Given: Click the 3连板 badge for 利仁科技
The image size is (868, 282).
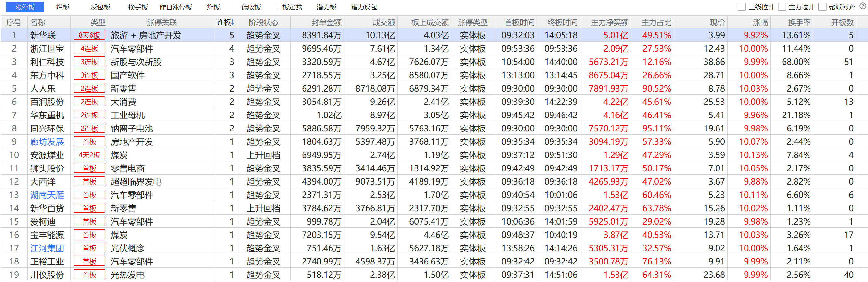Looking at the screenshot, I should click(x=89, y=62).
